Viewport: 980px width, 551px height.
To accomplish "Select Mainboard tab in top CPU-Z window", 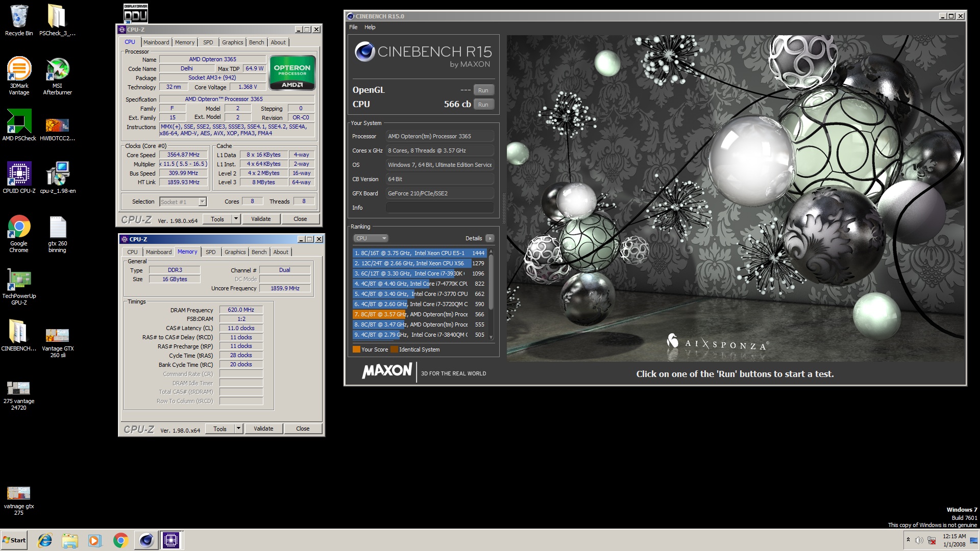I will [156, 42].
